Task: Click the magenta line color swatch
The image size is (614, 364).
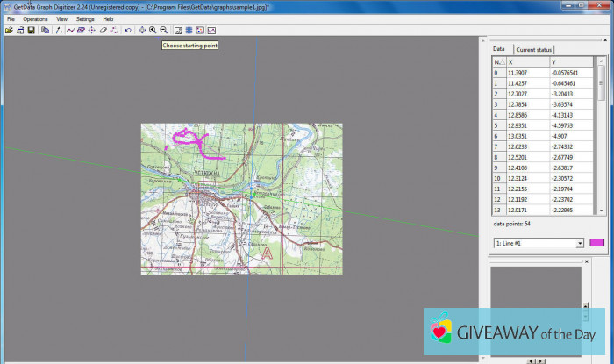Action: pos(597,243)
